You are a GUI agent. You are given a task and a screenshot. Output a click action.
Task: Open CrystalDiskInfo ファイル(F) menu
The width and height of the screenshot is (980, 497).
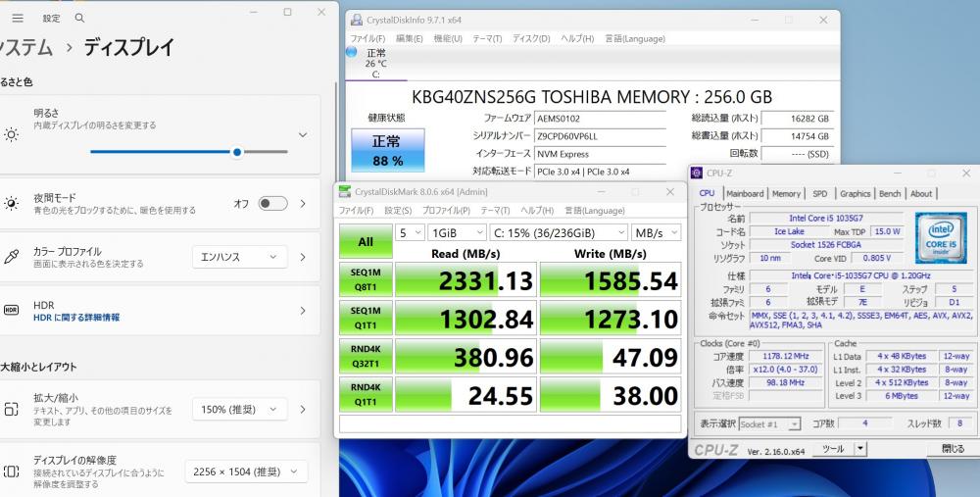click(x=367, y=39)
